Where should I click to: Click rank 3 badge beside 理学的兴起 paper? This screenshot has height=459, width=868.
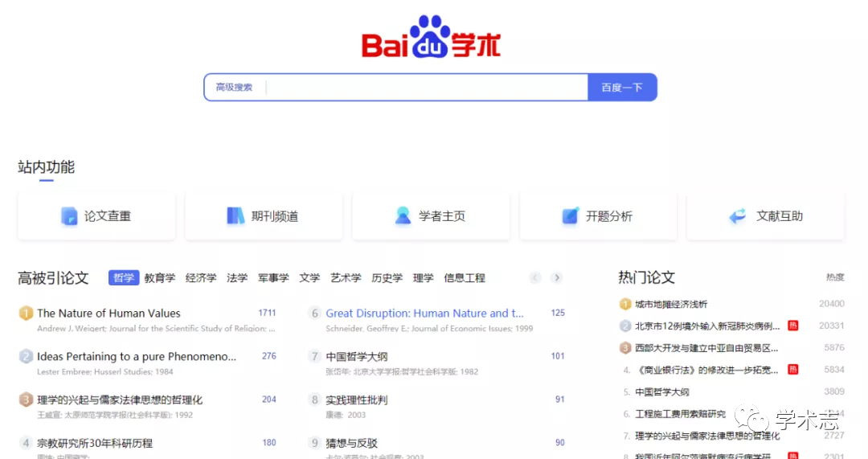coord(26,400)
